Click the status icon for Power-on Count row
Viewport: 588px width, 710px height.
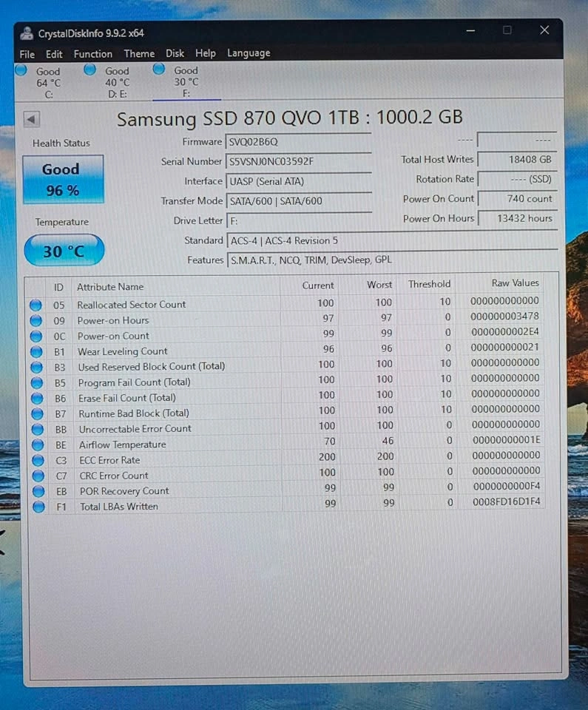pyautogui.click(x=36, y=337)
